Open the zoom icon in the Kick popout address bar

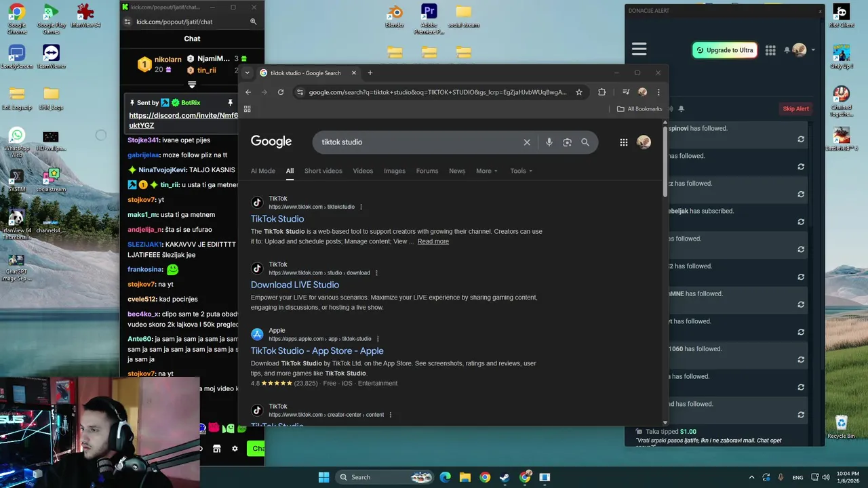[x=254, y=22]
